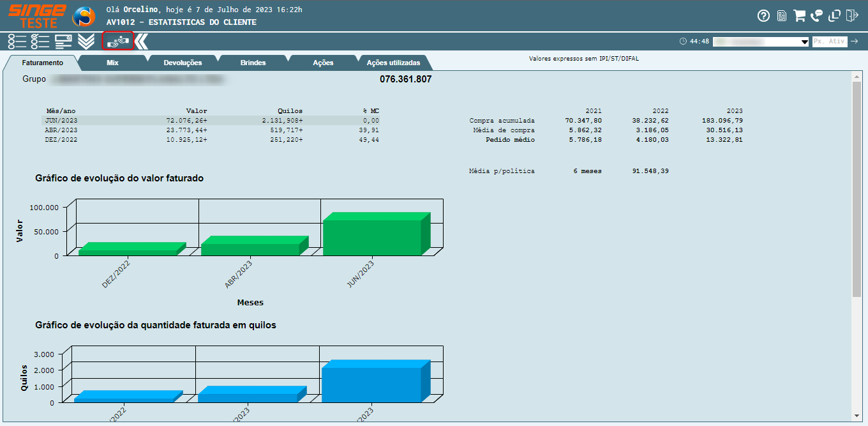Click the phone chat contact icon
This screenshot has height=426, width=868.
(x=817, y=16)
